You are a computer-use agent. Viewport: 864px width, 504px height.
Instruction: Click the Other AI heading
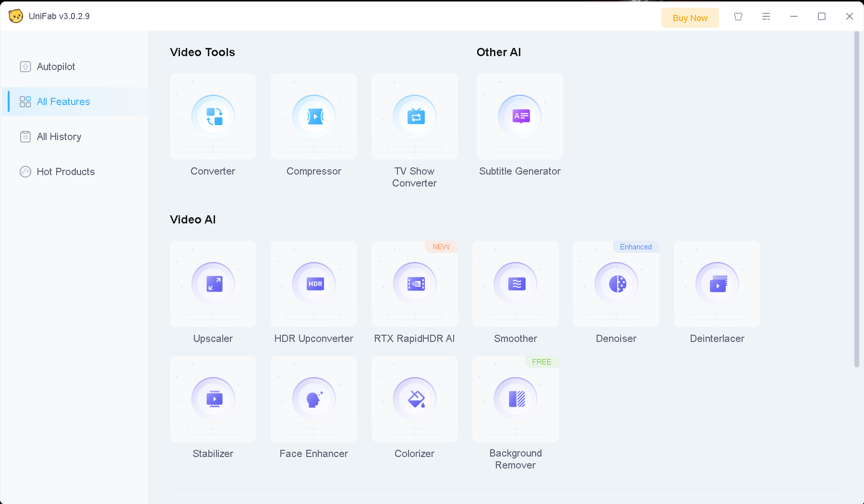point(499,52)
